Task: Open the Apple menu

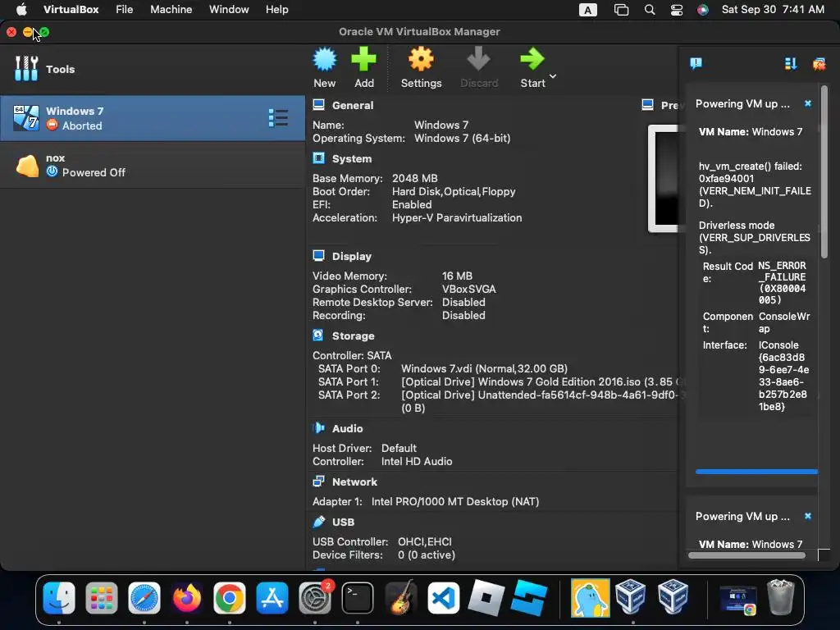Action: [x=21, y=10]
